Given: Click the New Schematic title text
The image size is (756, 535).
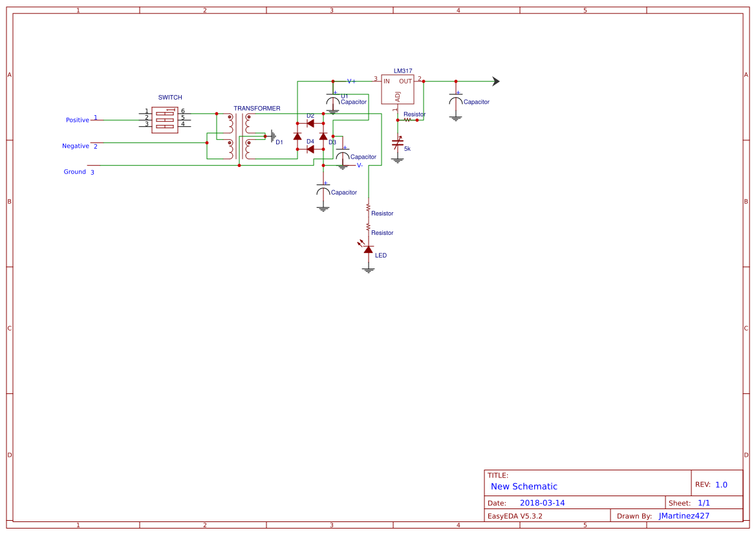Looking at the screenshot, I should [x=524, y=486].
